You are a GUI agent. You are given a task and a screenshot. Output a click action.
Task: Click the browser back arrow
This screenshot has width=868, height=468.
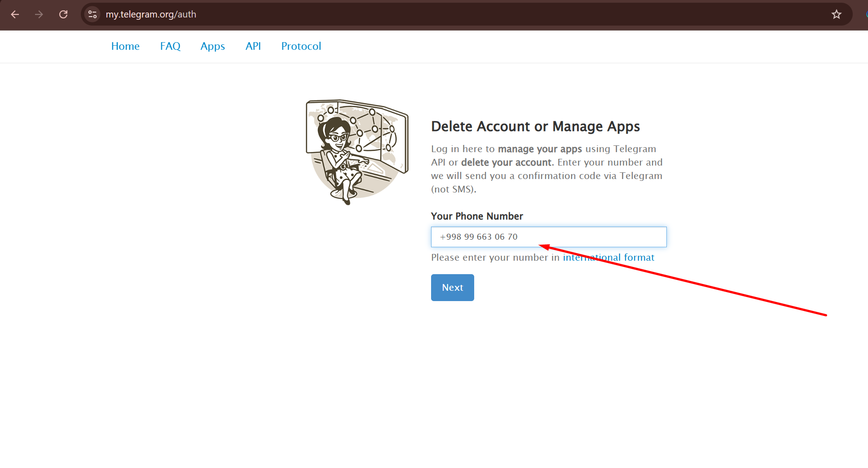[15, 14]
